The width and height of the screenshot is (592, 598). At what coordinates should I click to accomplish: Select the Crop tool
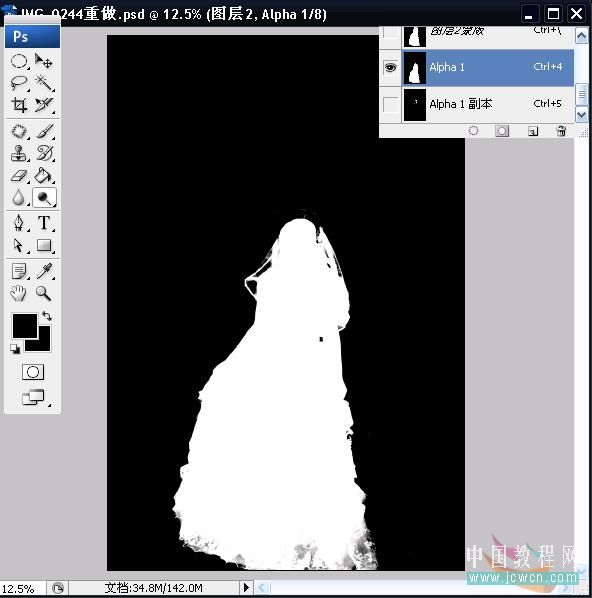(19, 104)
